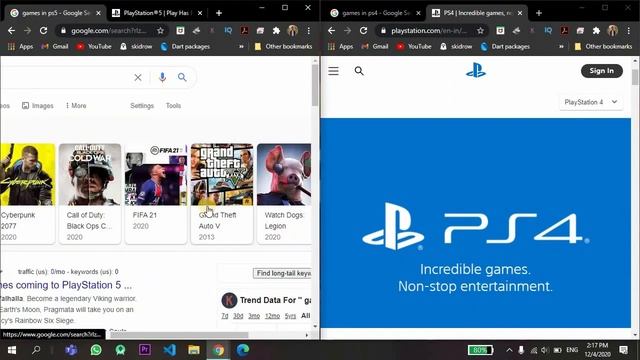Select the 12mo trend range link
This screenshot has width=640, height=360.
click(x=272, y=316)
